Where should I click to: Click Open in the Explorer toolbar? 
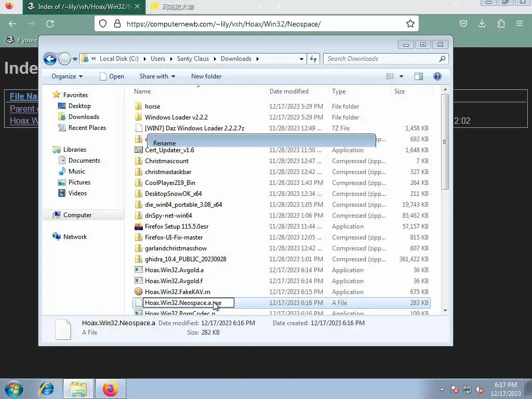click(112, 76)
